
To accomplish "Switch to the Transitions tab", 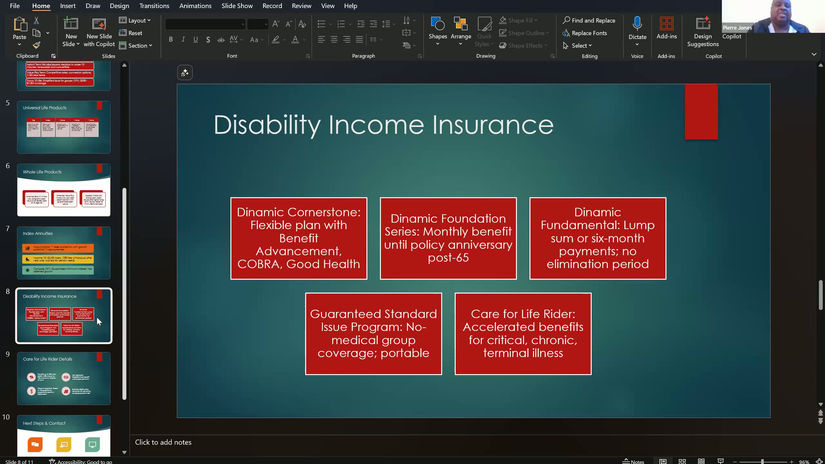I will pos(154,6).
